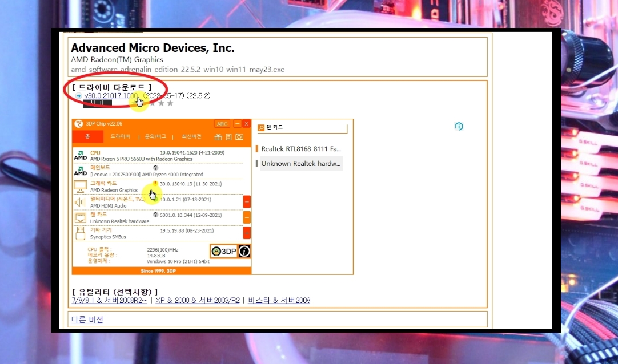The image size is (618, 364).
Task: Minimize the 3DP Chip window
Action: [x=237, y=124]
